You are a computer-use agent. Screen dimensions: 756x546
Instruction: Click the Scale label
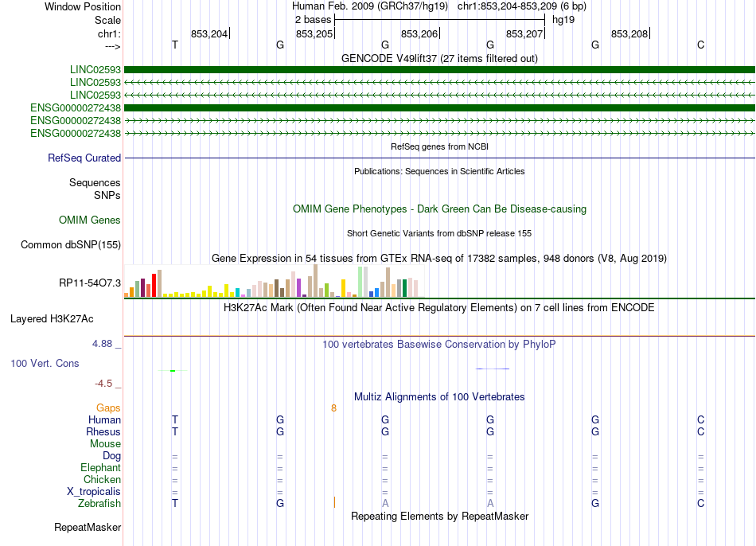coord(107,20)
